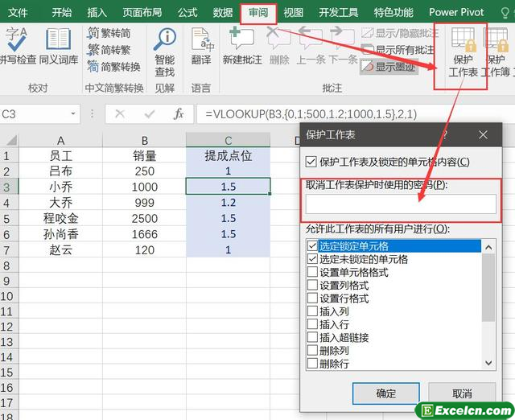The height and width of the screenshot is (420, 515).
Task: Click the unprotect password field
Action: point(401,204)
